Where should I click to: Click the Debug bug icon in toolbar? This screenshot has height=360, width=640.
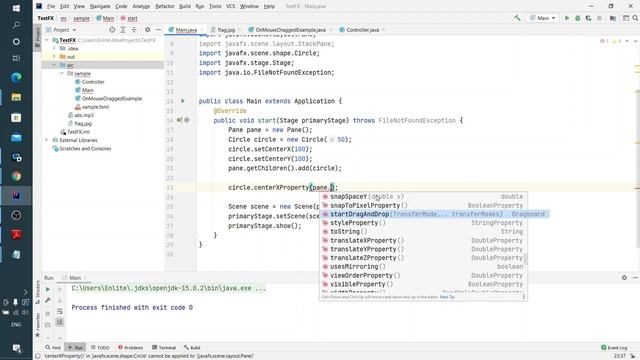[x=578, y=18]
